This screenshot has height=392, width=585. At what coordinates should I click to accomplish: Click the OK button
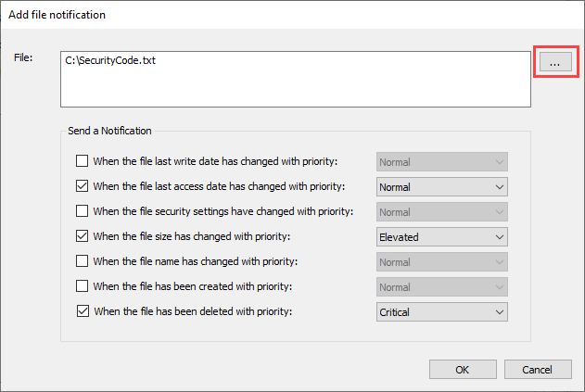point(463,369)
